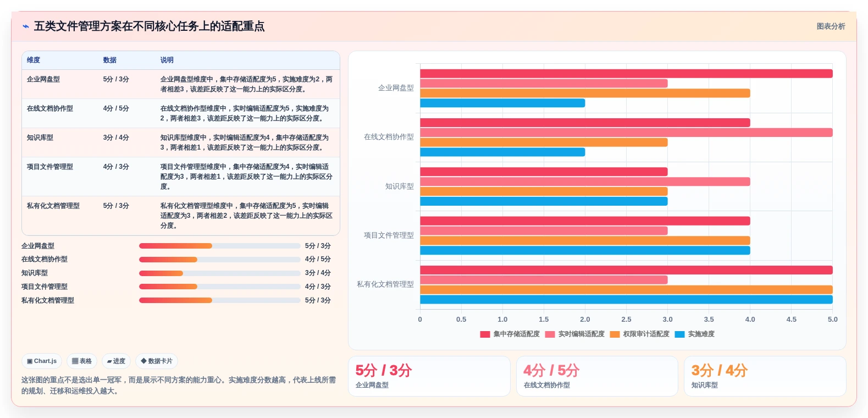Select the 在线文档协作型 table row name
The width and height of the screenshot is (868, 418).
click(50, 108)
